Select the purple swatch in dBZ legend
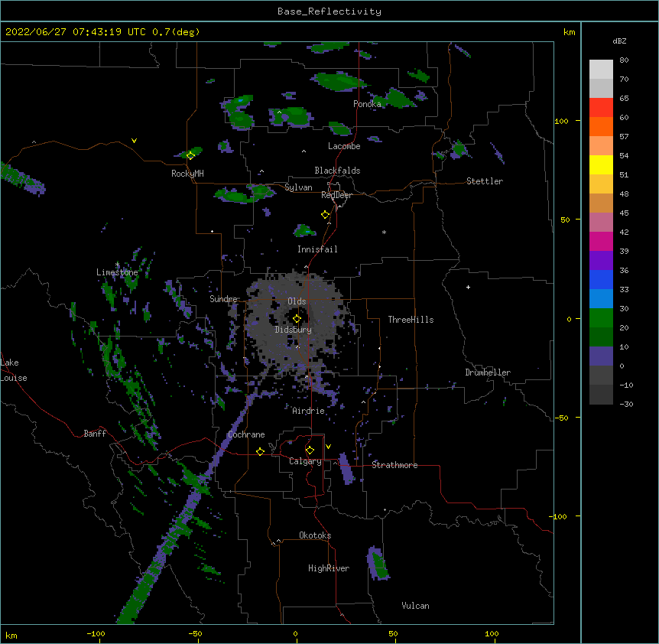659x644 pixels. tap(601, 261)
